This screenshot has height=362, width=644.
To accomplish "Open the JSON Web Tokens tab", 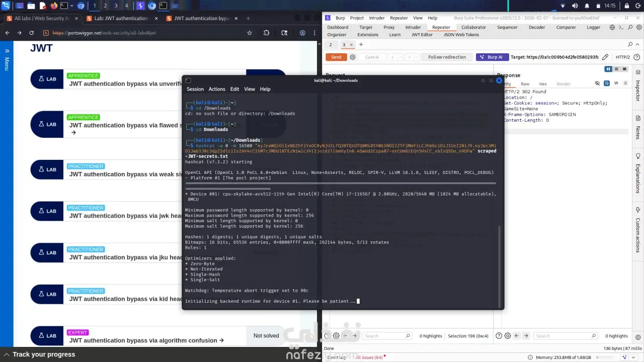I will pyautogui.click(x=461, y=35).
